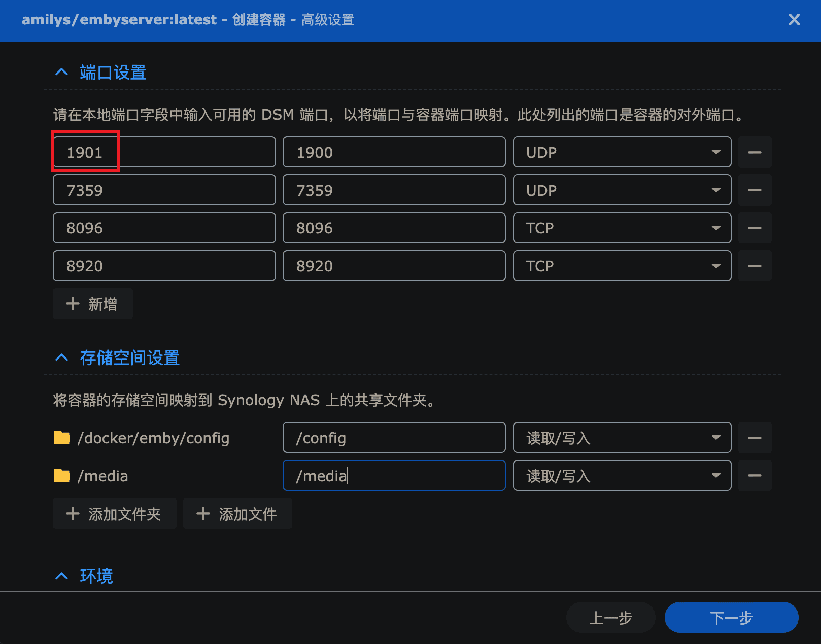Click 新增 to add a port

point(93,304)
